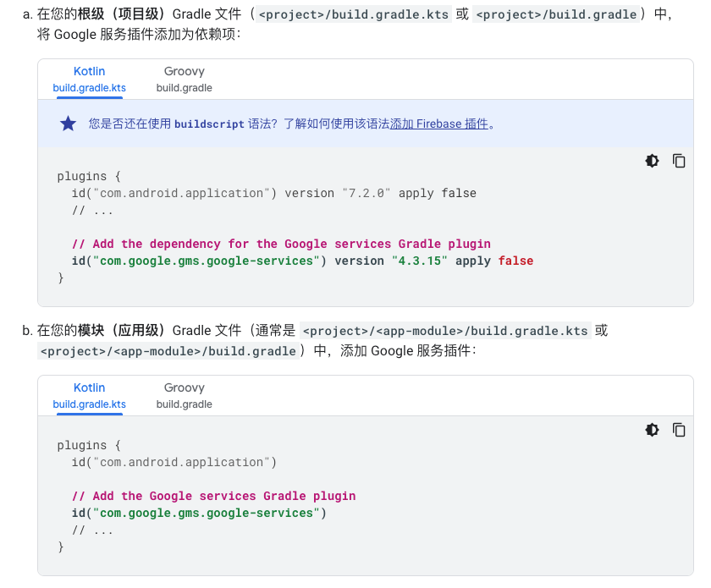Switch to Groovy tab in project-level section
The width and height of the screenshot is (711, 588).
[x=185, y=80]
